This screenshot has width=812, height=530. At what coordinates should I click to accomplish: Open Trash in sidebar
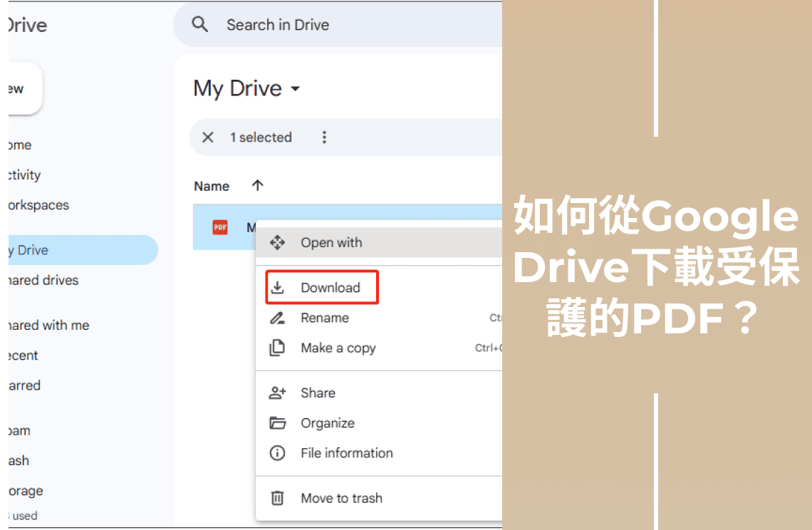pyautogui.click(x=19, y=461)
